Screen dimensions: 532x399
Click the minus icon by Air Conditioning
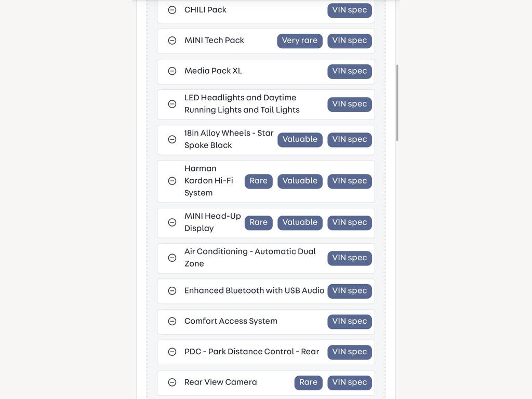coord(172,258)
